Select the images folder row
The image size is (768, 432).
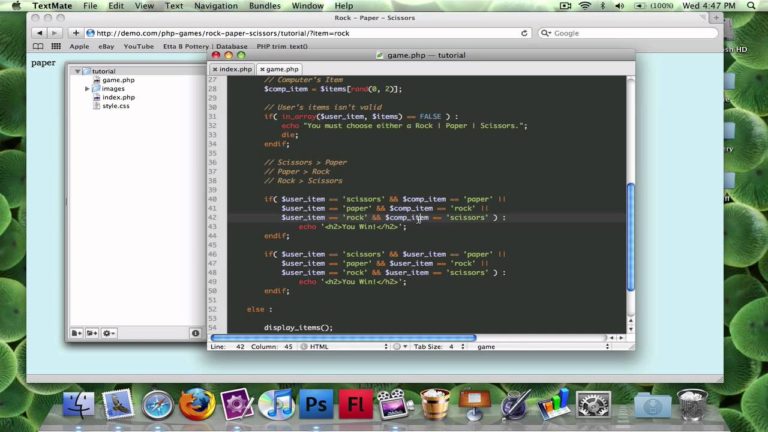click(113, 89)
